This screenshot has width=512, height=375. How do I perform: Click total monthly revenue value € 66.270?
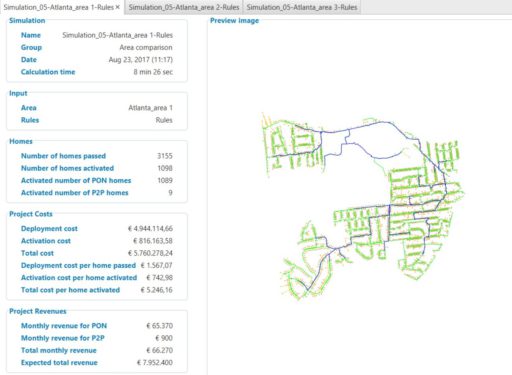click(x=159, y=350)
